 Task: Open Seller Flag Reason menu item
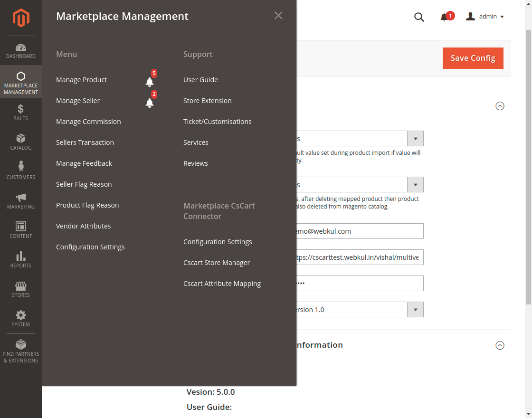[x=84, y=184]
